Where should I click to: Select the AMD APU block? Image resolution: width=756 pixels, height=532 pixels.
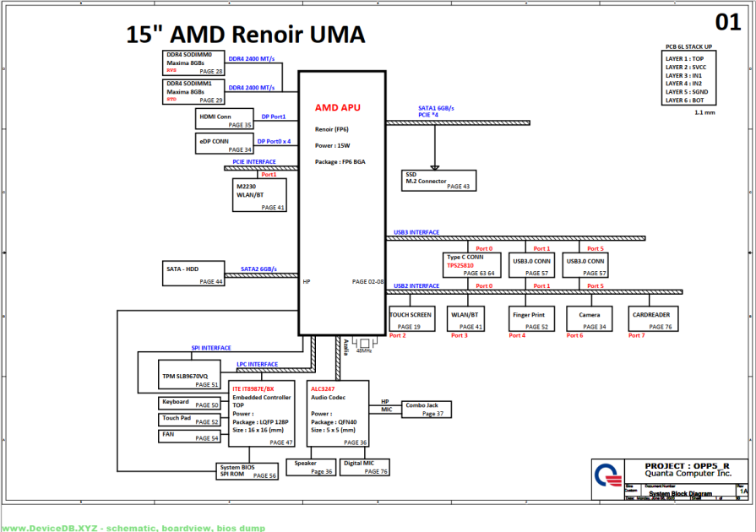coord(342,203)
